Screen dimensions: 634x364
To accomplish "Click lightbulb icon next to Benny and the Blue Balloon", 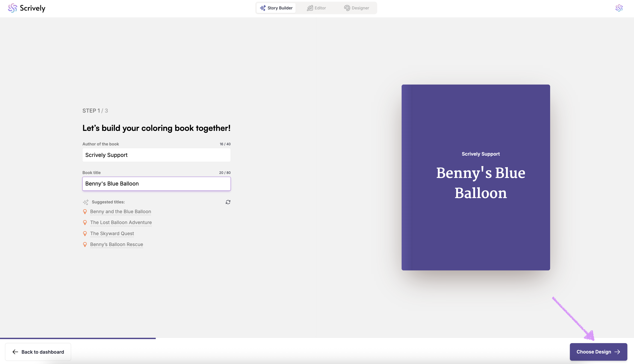I will point(85,212).
